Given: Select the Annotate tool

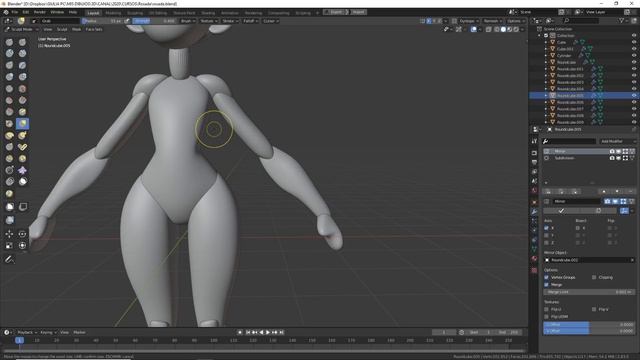Looking at the screenshot, I should point(9,259).
